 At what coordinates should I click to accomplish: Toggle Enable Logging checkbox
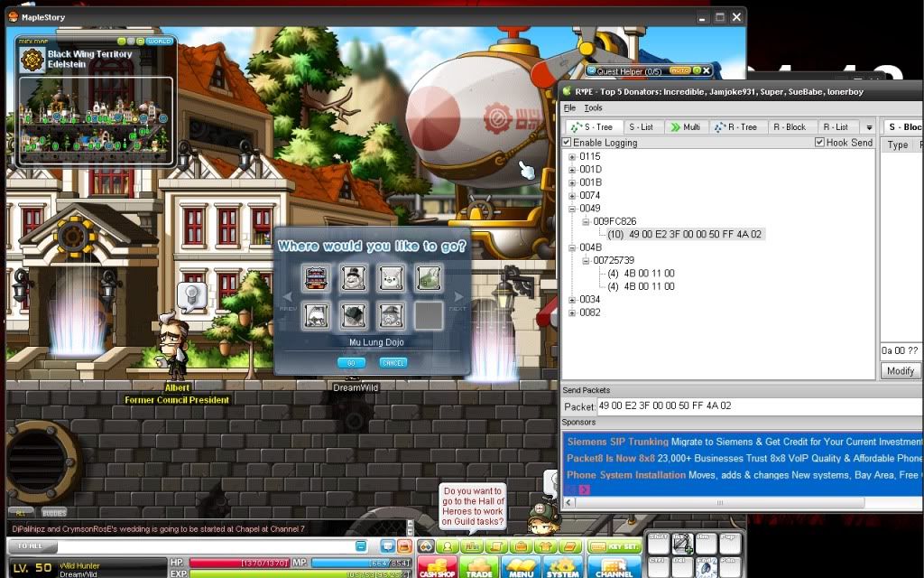pyautogui.click(x=567, y=142)
